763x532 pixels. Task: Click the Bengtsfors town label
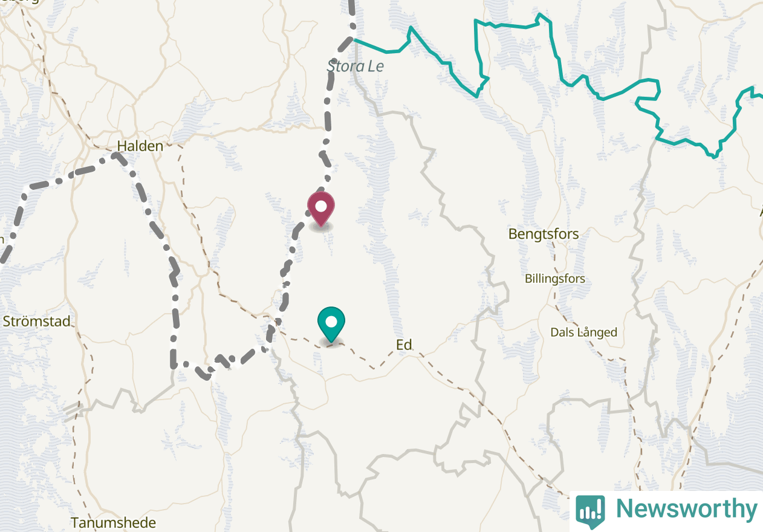[544, 233]
